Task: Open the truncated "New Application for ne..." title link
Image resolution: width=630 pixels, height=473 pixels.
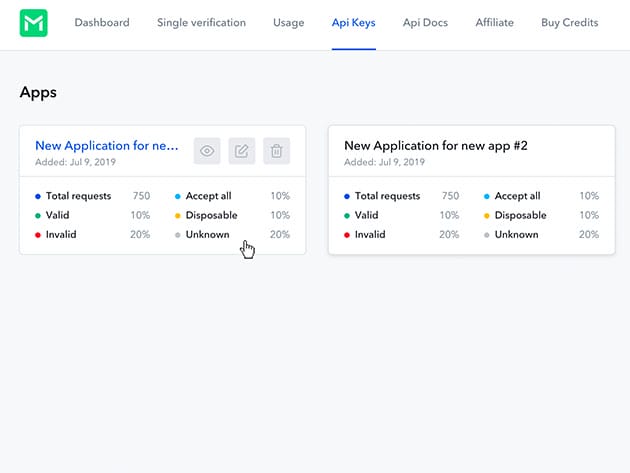Action: (107, 146)
